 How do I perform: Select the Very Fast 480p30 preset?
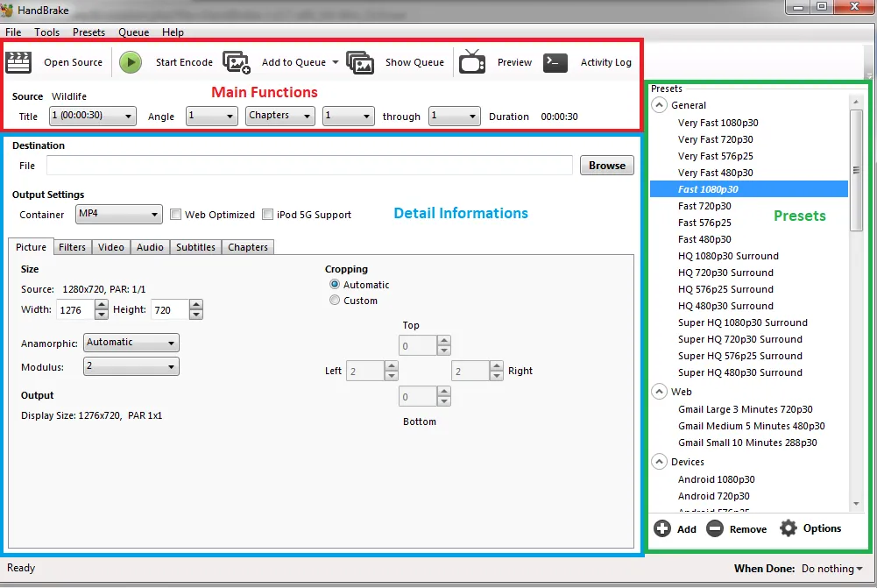click(x=716, y=173)
